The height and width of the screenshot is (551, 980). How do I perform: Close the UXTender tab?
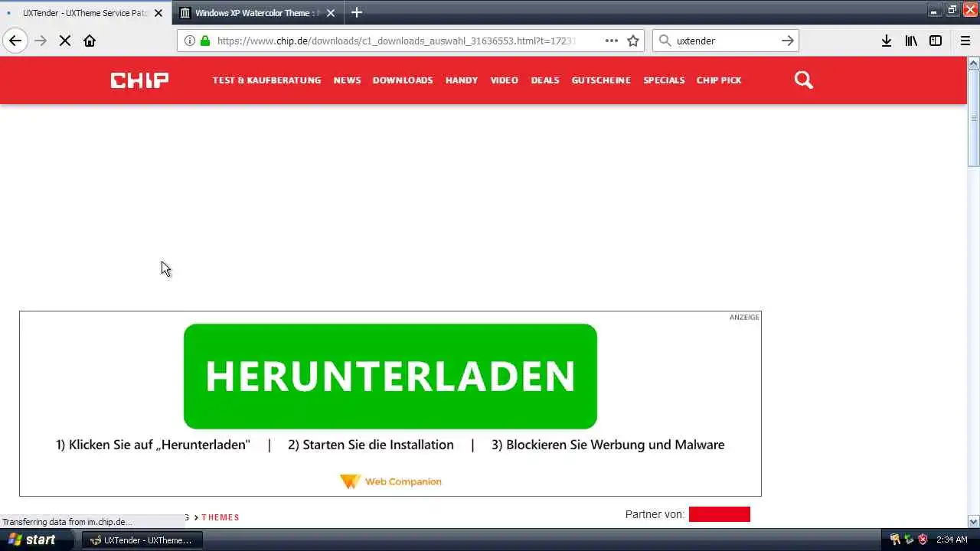click(x=158, y=13)
